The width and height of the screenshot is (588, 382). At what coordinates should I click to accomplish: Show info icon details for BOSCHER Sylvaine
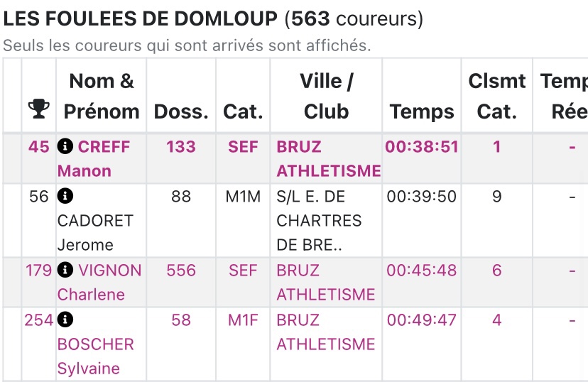(x=65, y=320)
